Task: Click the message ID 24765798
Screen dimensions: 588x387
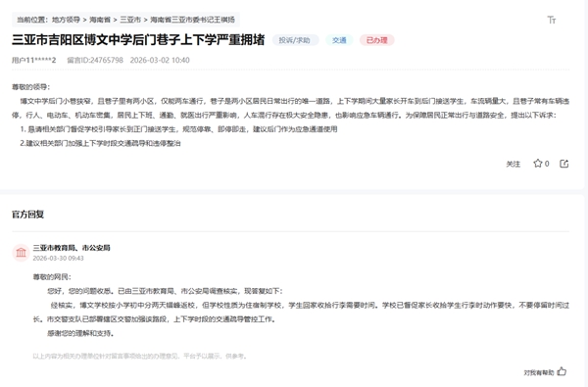Action: (x=95, y=60)
